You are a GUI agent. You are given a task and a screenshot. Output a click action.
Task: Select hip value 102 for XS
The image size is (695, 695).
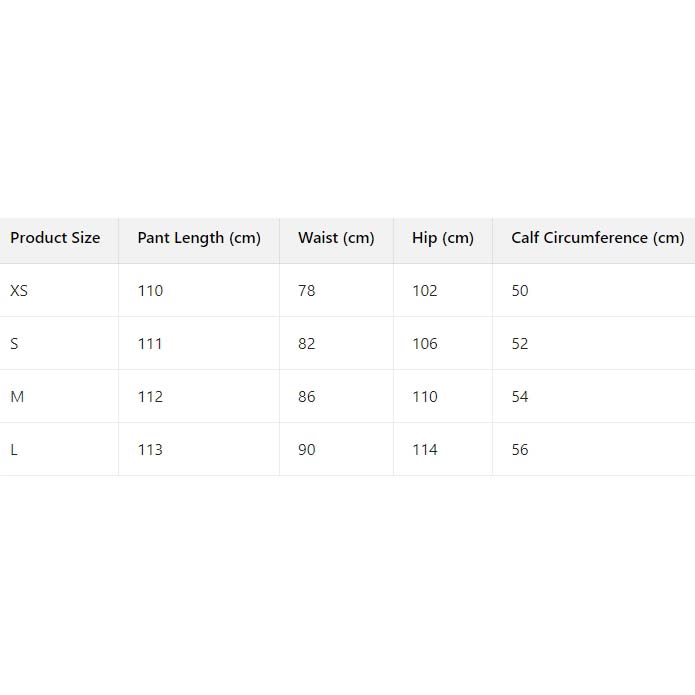pyautogui.click(x=425, y=291)
